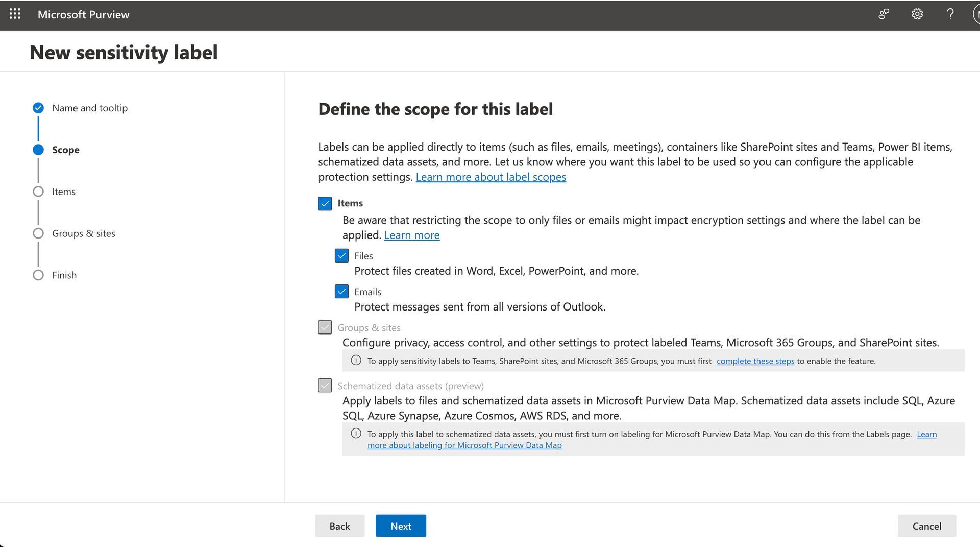The image size is (980, 548).
Task: Uncheck the Files checkbox
Action: point(342,256)
